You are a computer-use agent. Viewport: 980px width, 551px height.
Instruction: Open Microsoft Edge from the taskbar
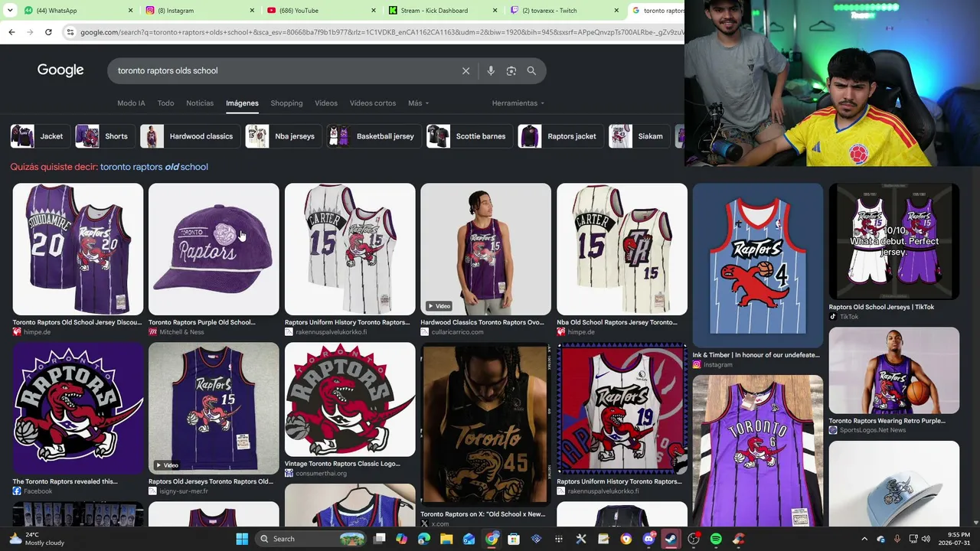[x=424, y=539]
